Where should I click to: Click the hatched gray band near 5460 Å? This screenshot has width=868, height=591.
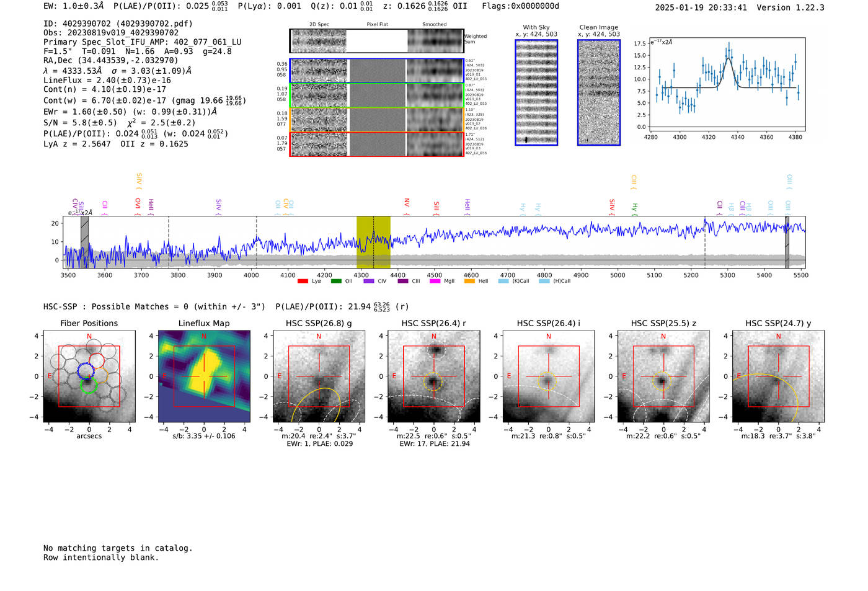[x=787, y=242]
